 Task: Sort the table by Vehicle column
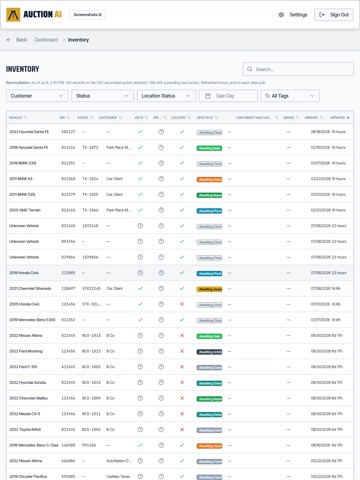coord(18,117)
